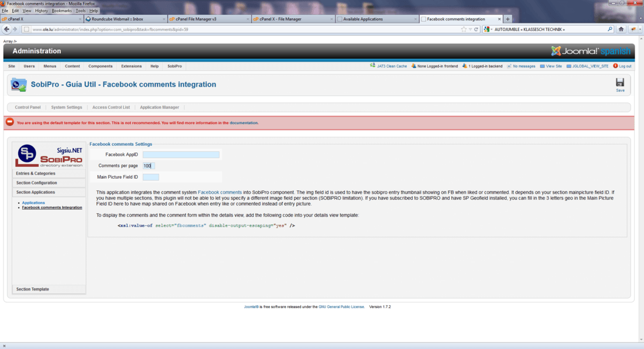Close the Facebook comments integration tab
This screenshot has width=644, height=349.
click(499, 19)
